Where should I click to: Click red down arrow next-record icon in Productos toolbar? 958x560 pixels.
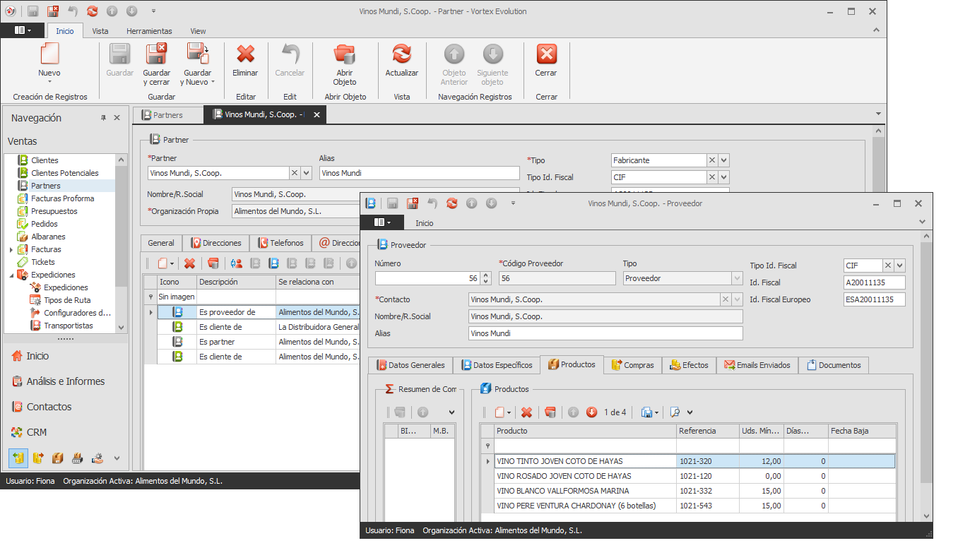(592, 412)
